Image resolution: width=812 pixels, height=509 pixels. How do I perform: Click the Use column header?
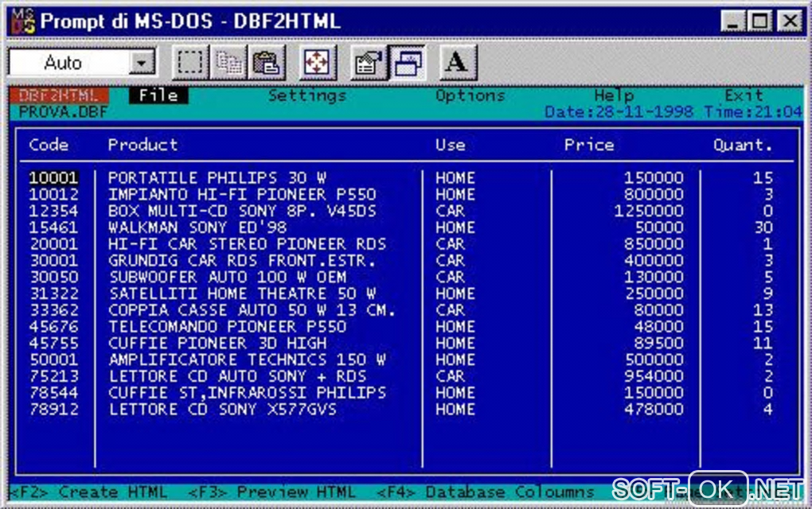[450, 145]
